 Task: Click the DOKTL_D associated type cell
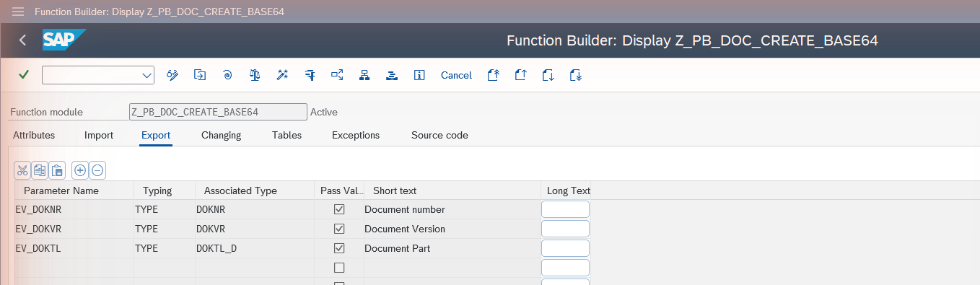coord(255,248)
